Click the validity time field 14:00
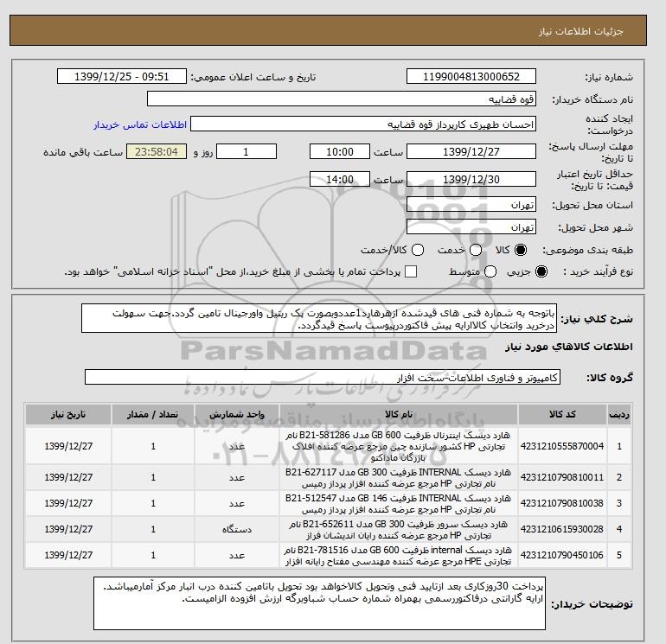 pos(340,179)
